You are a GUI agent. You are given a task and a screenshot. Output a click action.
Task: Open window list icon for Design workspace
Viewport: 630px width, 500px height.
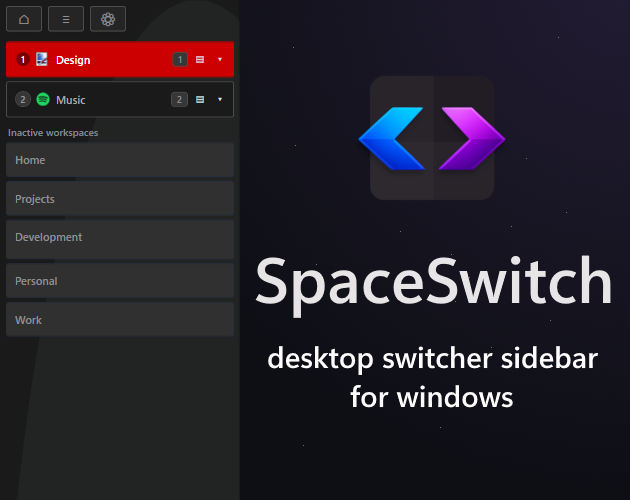pyautogui.click(x=200, y=59)
